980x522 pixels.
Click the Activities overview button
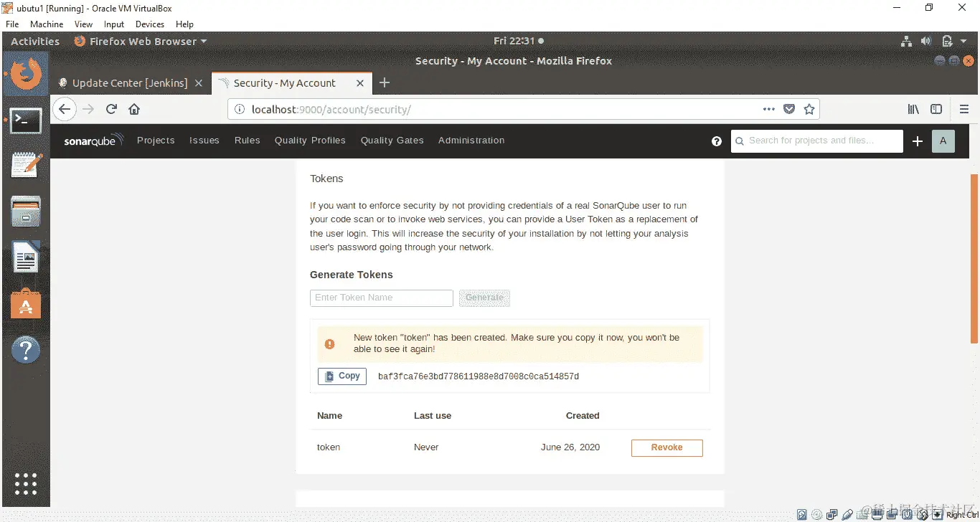[35, 42]
